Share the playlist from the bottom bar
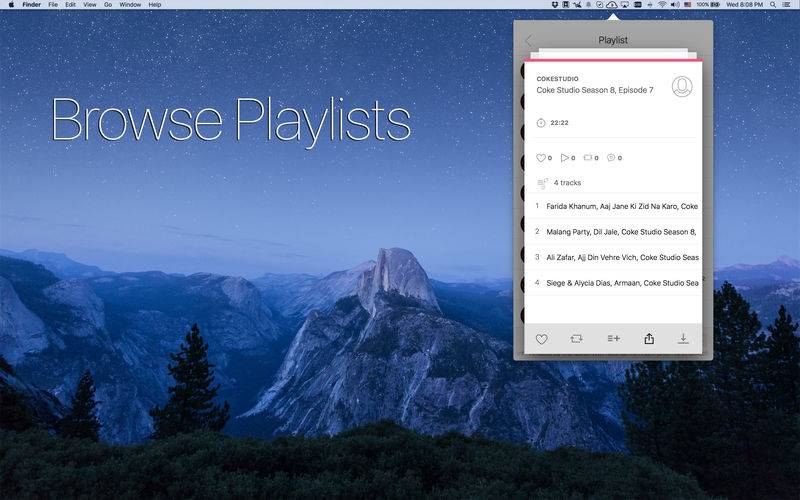800x500 pixels. pos(648,338)
